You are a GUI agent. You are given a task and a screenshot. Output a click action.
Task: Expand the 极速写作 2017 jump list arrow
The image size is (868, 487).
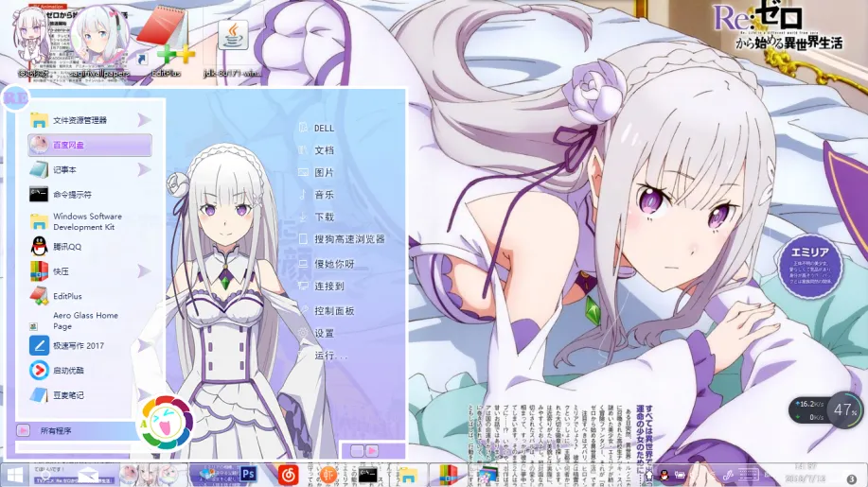click(144, 346)
